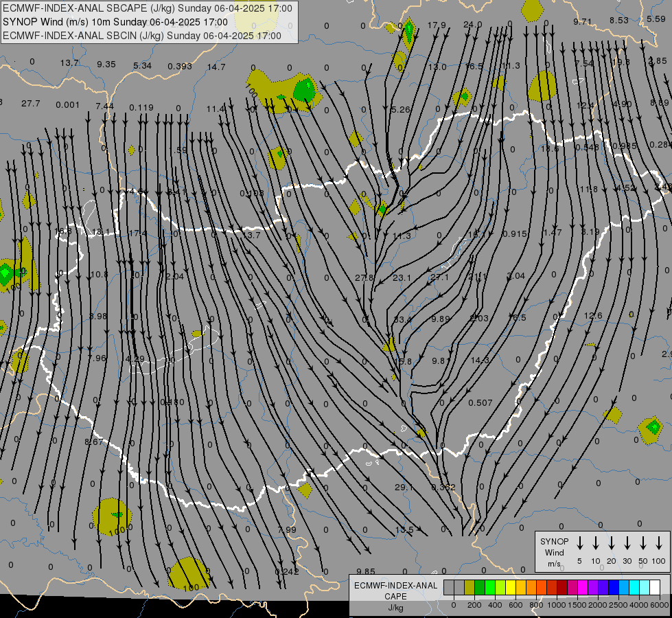Click the wind legend arrow above 20
Screen dimensions: 672x618
(612, 543)
